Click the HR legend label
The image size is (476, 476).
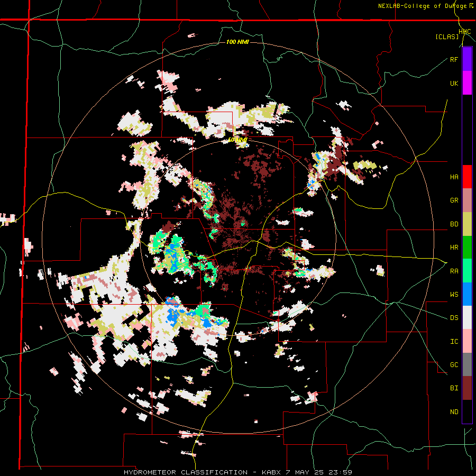tap(454, 248)
